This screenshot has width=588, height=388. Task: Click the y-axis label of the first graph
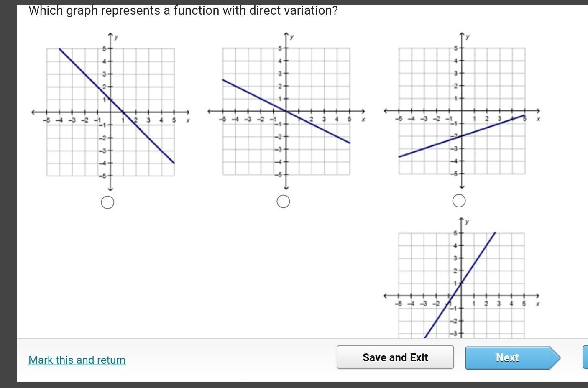pyautogui.click(x=116, y=37)
